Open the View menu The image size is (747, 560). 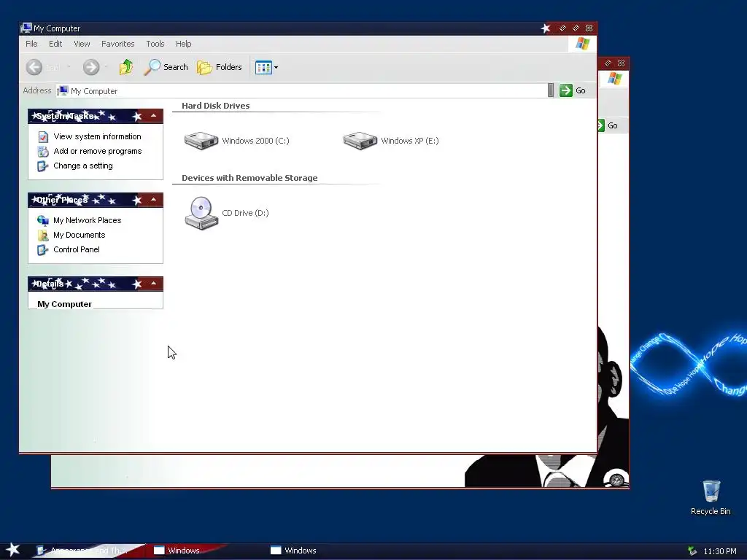(82, 44)
